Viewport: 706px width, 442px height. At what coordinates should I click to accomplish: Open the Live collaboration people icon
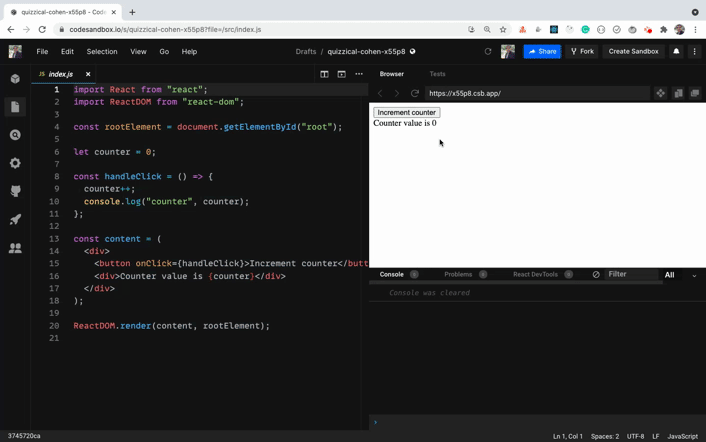[15, 248]
